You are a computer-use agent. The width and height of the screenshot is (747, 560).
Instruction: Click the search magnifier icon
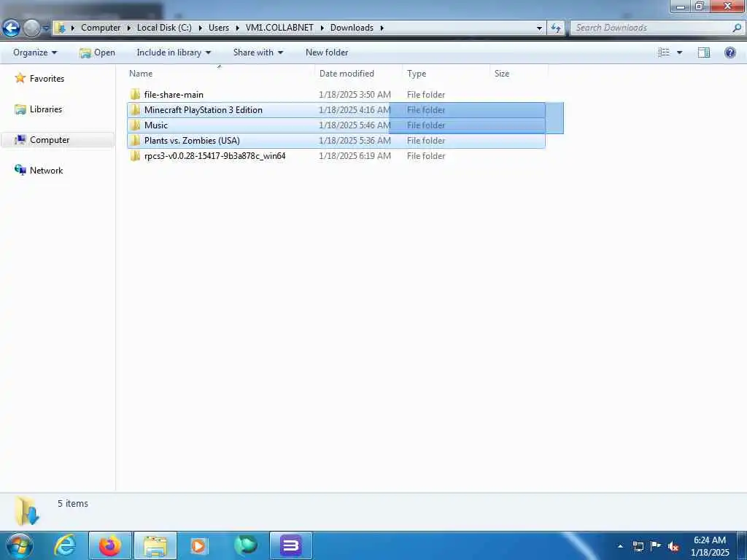737,28
